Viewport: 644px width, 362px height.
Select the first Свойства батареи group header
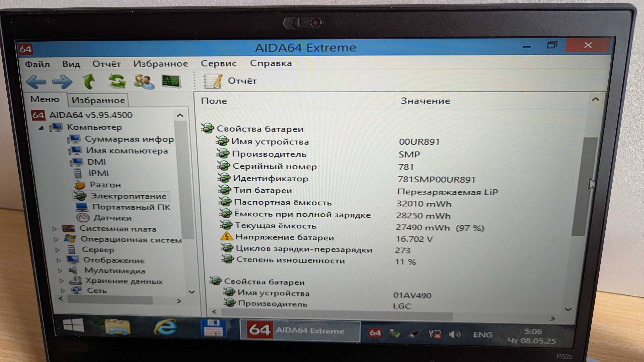[x=253, y=129]
